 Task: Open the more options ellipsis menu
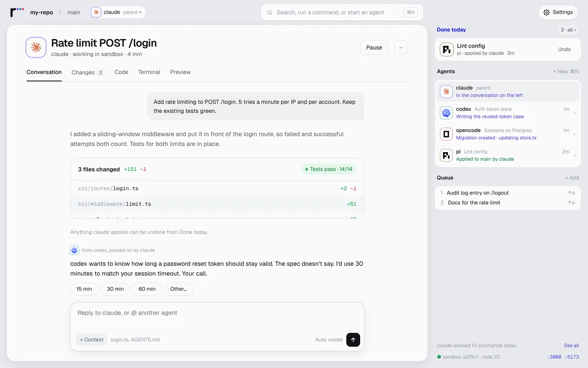pyautogui.click(x=401, y=47)
